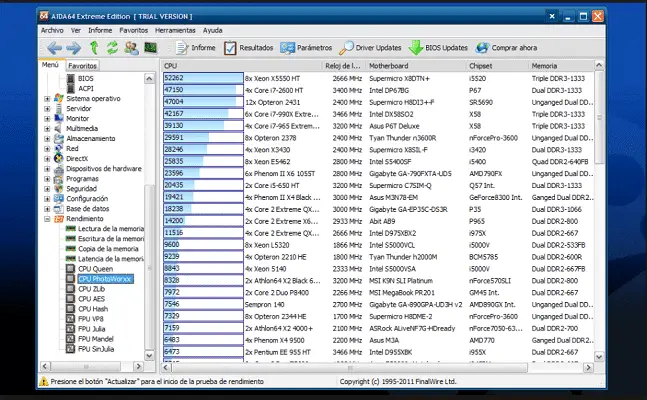Select the CPU PhotoWorxx benchmark

click(105, 279)
